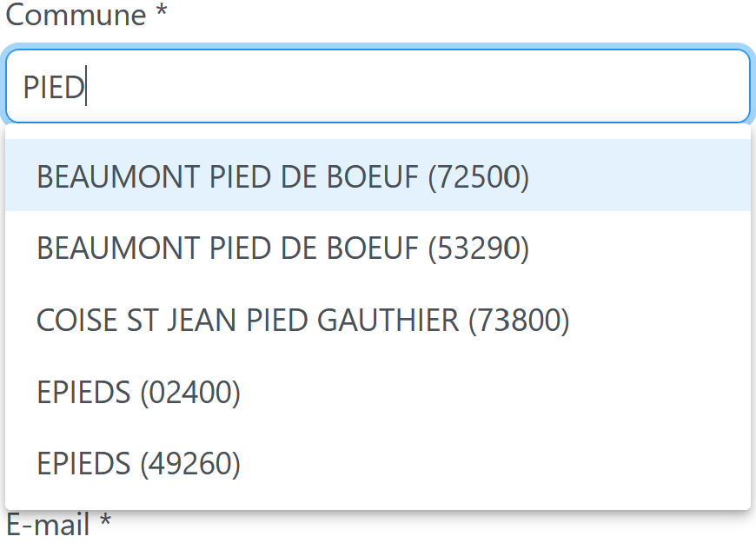The height and width of the screenshot is (543, 756).
Task: Select the commune with postal code 53290
Action: tap(378, 248)
